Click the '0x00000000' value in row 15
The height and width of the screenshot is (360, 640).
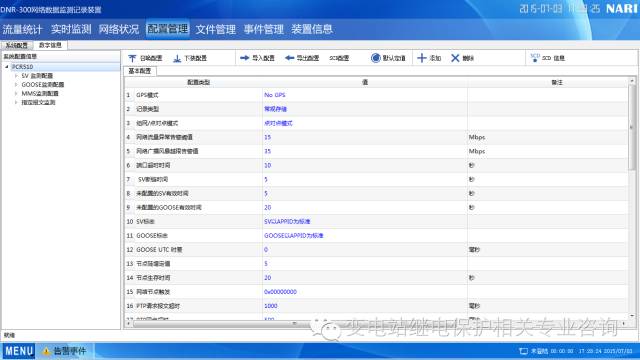[x=280, y=292]
